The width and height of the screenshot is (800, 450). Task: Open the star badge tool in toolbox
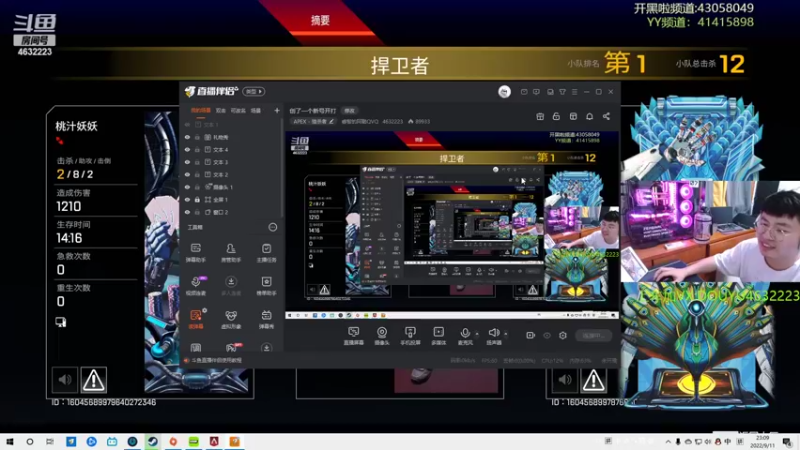(x=266, y=286)
